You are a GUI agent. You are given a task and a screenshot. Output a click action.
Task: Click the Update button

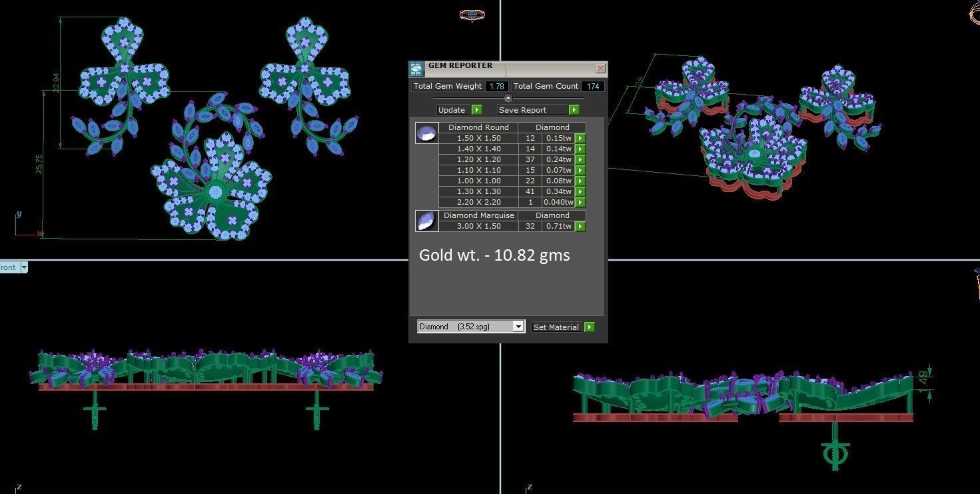click(x=452, y=110)
